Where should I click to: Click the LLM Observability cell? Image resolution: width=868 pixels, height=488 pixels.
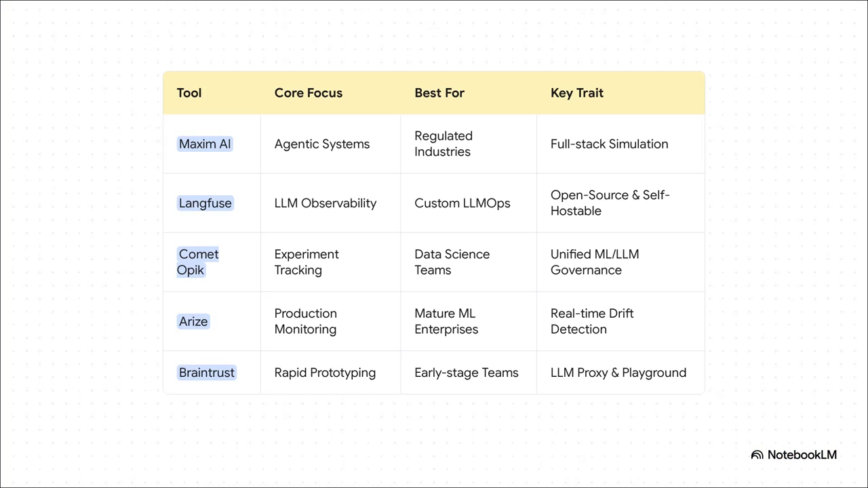coord(325,203)
